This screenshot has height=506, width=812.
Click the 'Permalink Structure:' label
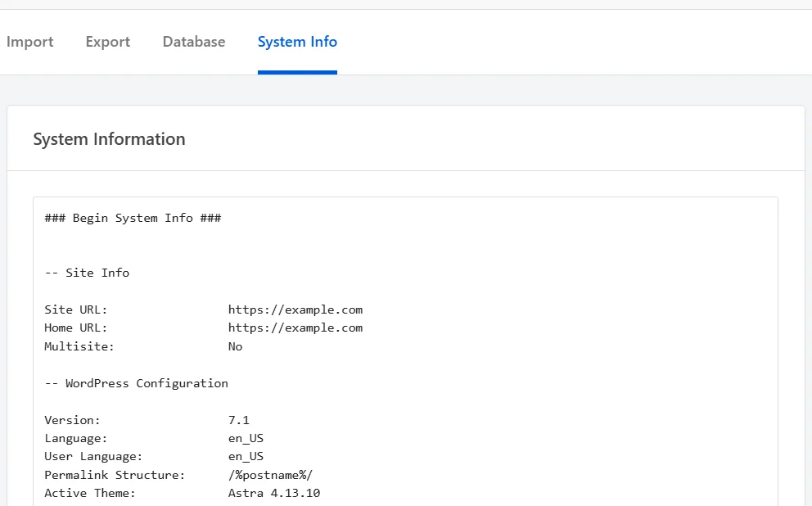[115, 475]
